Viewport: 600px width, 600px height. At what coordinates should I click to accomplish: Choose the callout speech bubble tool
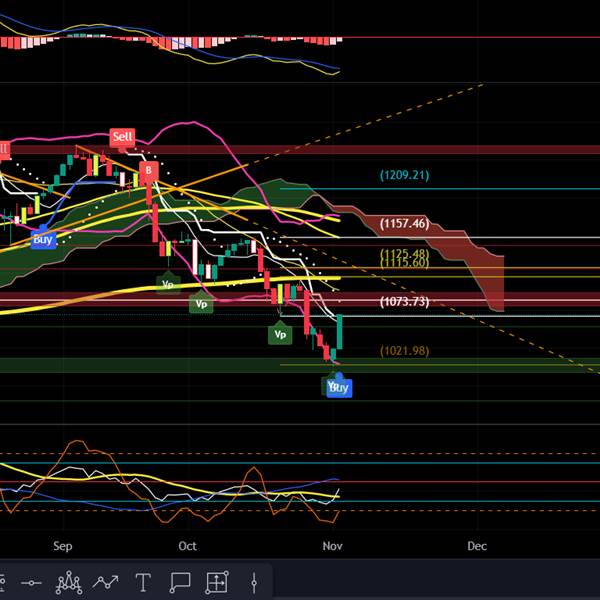pyautogui.click(x=180, y=582)
